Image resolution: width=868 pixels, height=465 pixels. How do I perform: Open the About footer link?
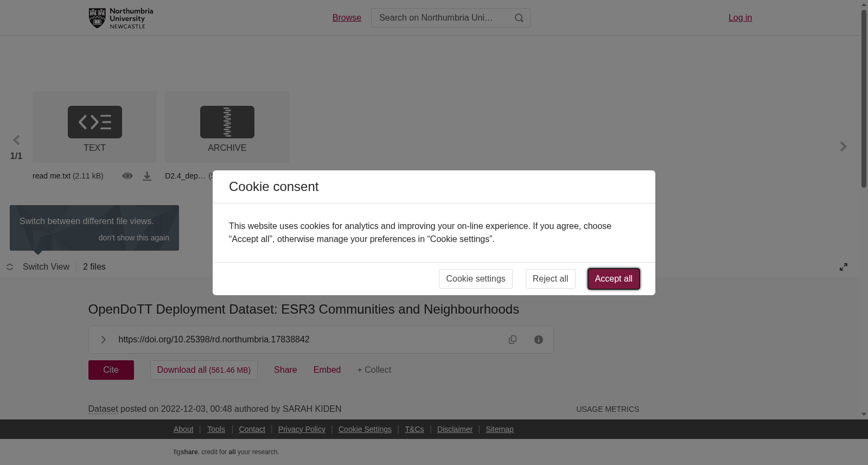click(183, 429)
